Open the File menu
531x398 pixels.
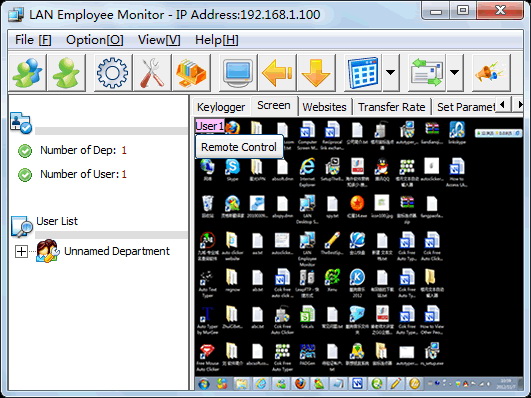pos(33,40)
